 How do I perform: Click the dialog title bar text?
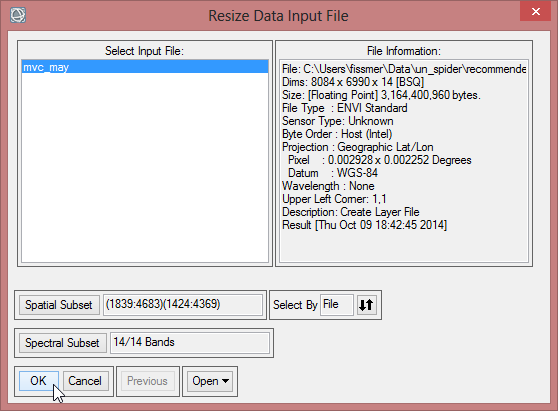coord(278,16)
